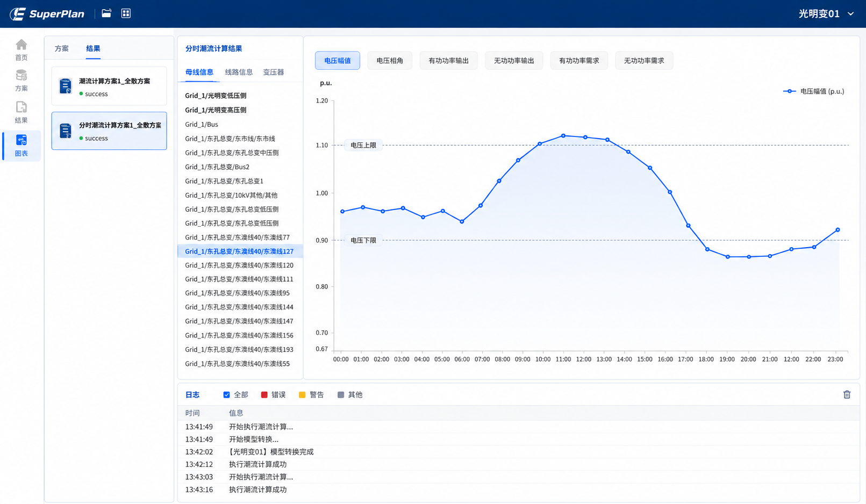This screenshot has width=866, height=504.
Task: Select bus 东孔总变/东市线/东市线
Action: click(230, 139)
